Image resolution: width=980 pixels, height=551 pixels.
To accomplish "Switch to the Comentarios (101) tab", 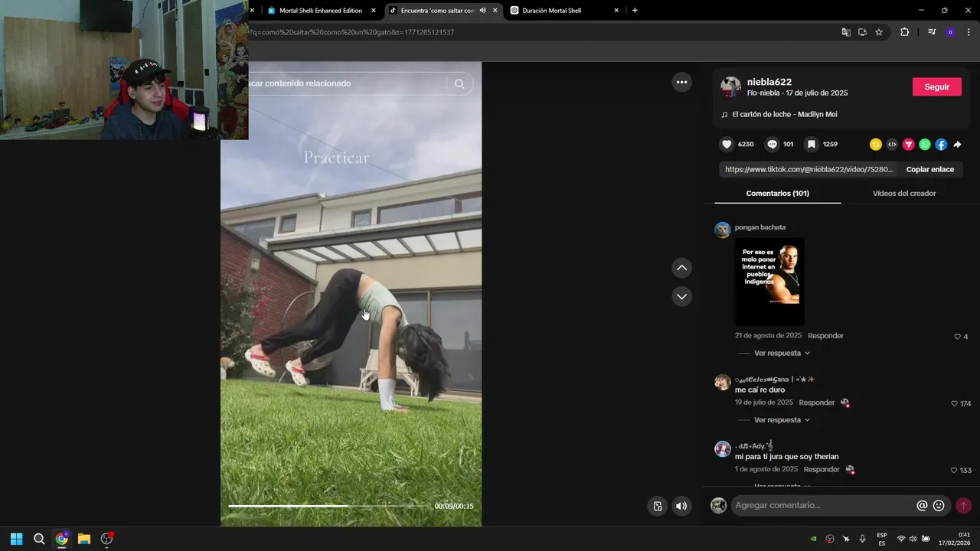I will pos(777,194).
